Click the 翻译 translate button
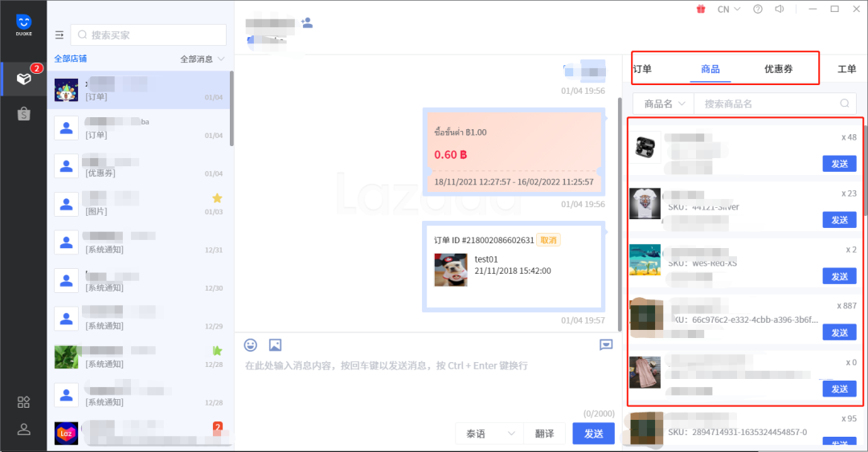 click(x=544, y=434)
